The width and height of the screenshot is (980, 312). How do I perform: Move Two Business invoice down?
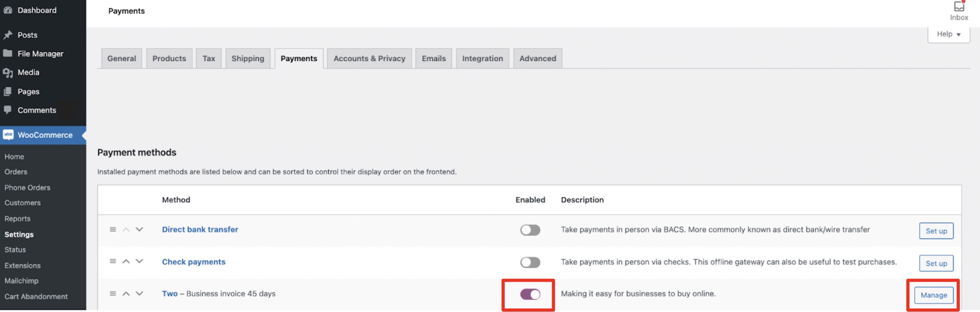pyautogui.click(x=139, y=293)
